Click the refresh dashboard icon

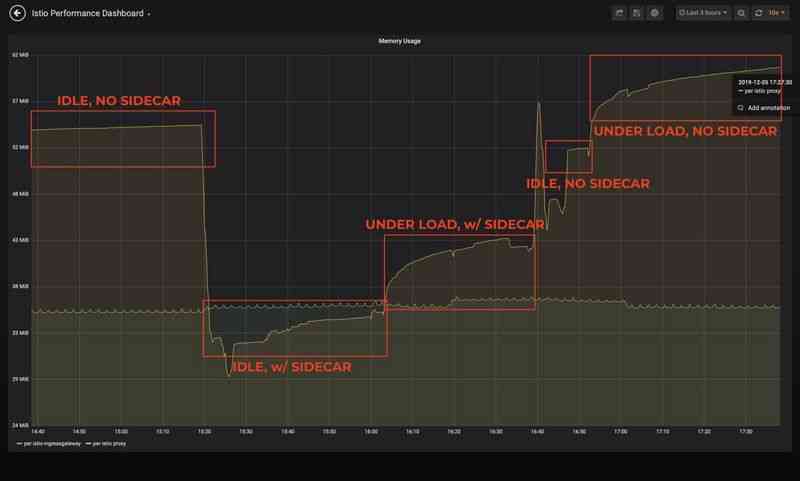coord(759,13)
